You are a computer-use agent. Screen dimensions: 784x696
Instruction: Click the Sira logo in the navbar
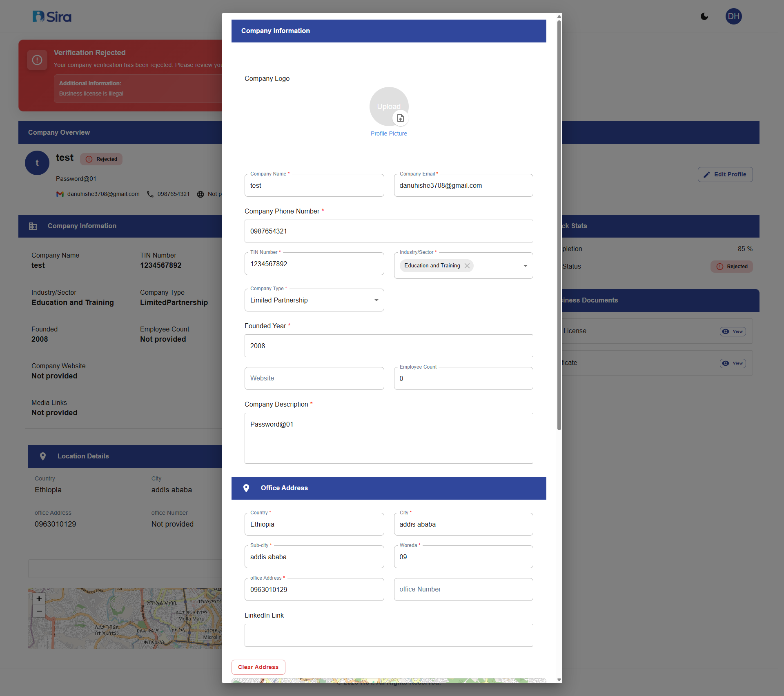(x=51, y=16)
